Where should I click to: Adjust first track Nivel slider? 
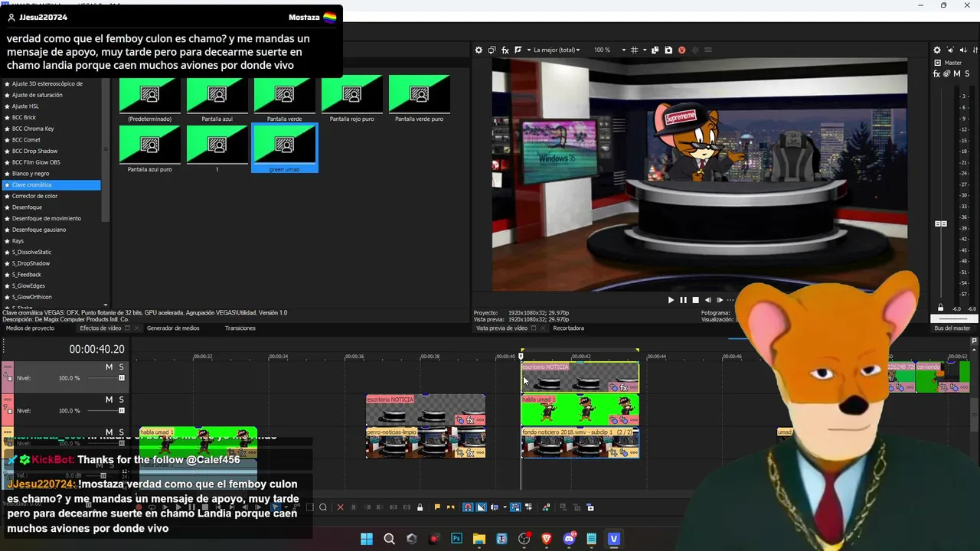coord(121,378)
